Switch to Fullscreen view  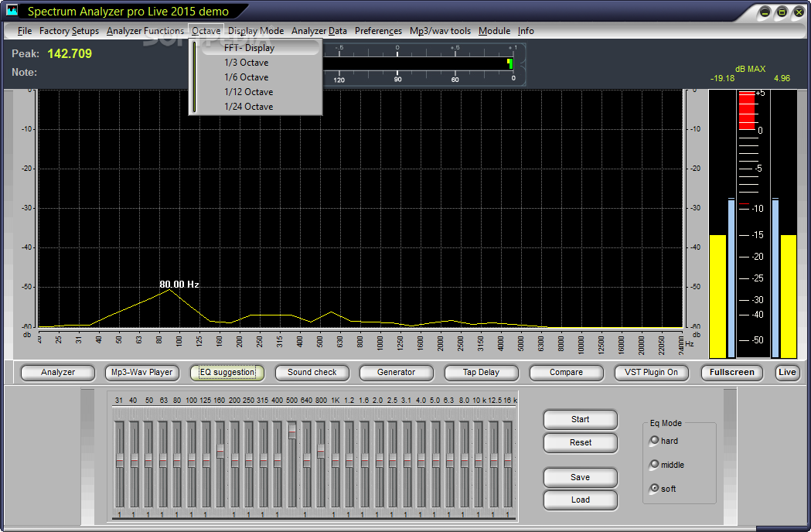(x=732, y=373)
